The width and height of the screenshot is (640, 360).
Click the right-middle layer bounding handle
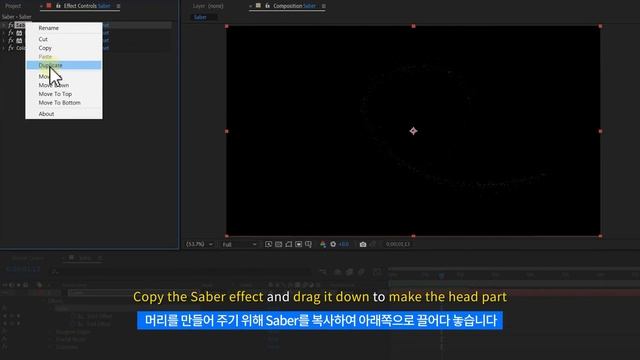click(x=600, y=131)
